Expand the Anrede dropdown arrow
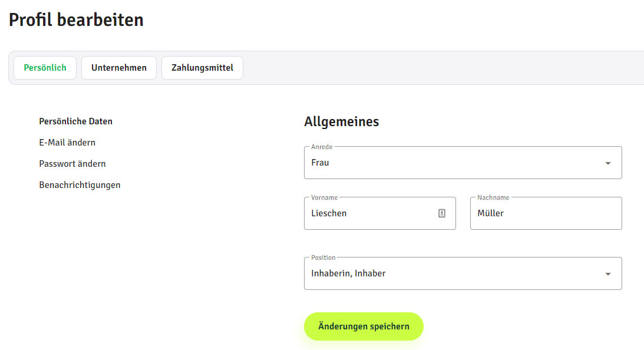This screenshot has width=644, height=350. pyautogui.click(x=608, y=163)
